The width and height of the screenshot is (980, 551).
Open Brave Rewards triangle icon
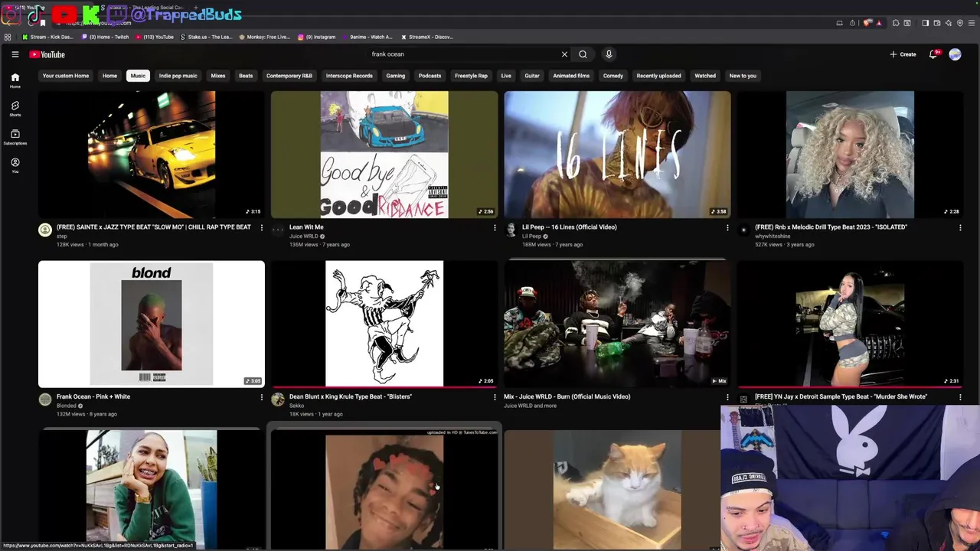click(878, 23)
